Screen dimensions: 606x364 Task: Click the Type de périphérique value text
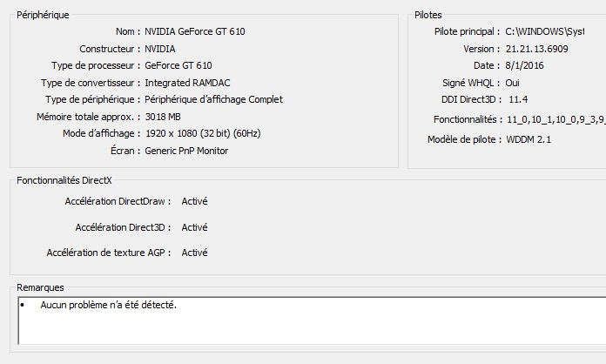213,99
